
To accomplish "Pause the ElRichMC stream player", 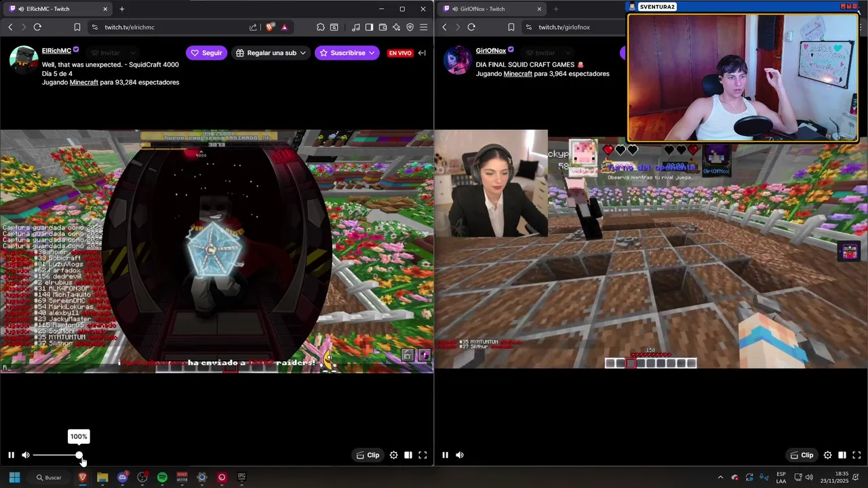I will coord(11,455).
